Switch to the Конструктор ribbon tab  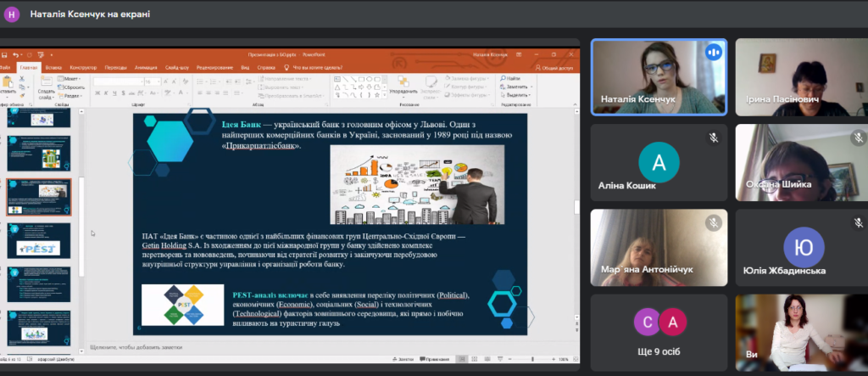(x=84, y=68)
